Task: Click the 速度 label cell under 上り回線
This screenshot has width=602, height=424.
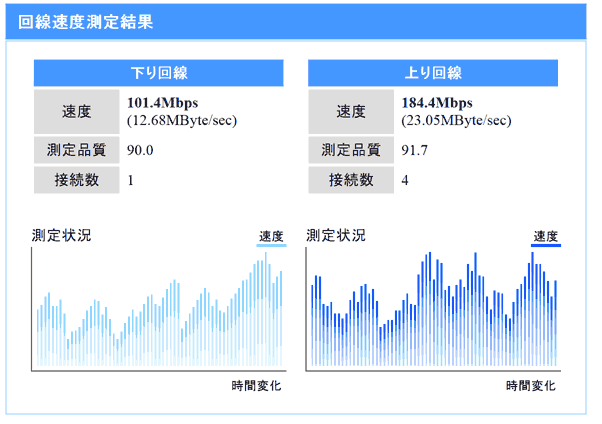Action: coord(351,112)
